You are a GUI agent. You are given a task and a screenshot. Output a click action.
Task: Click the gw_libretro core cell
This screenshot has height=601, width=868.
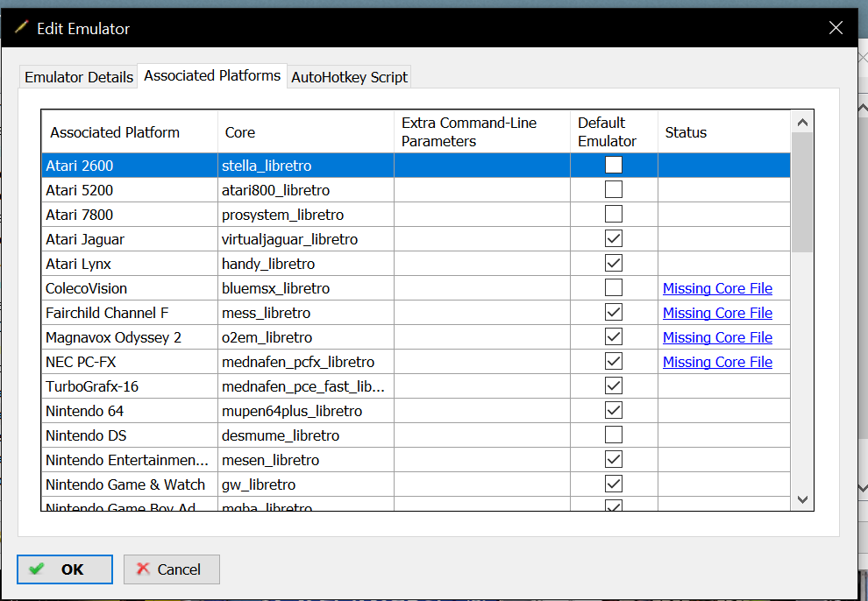click(x=306, y=484)
